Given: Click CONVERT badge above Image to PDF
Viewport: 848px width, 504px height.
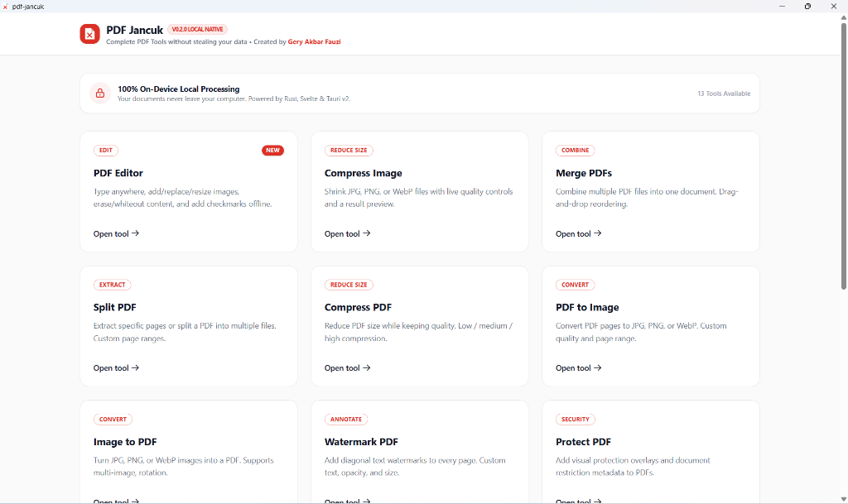Looking at the screenshot, I should [x=113, y=420].
